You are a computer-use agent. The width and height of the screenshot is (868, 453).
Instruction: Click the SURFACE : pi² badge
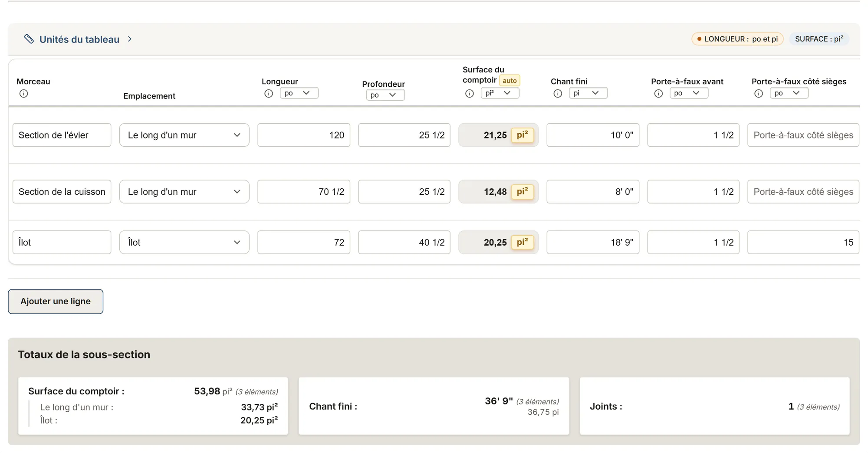(x=819, y=39)
